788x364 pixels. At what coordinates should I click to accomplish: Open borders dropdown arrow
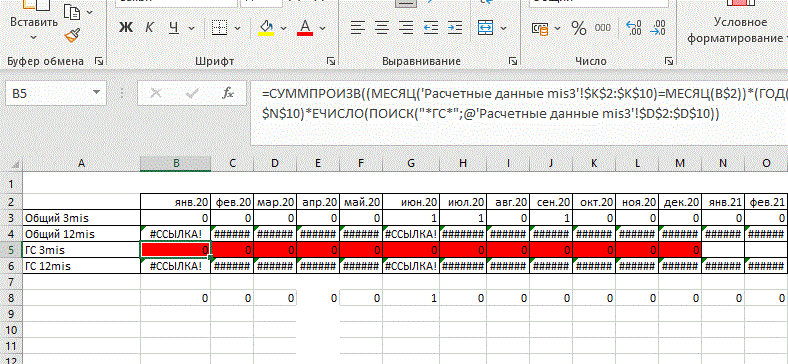(237, 29)
